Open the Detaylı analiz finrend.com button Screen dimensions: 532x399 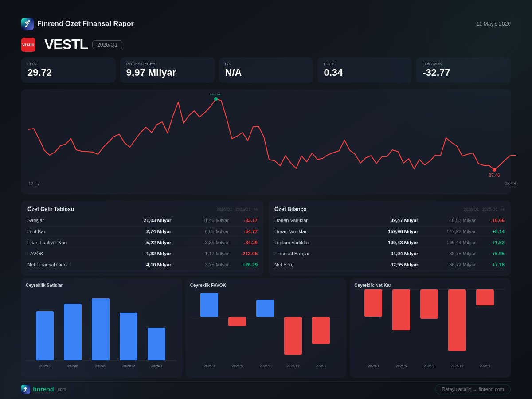point(473,389)
